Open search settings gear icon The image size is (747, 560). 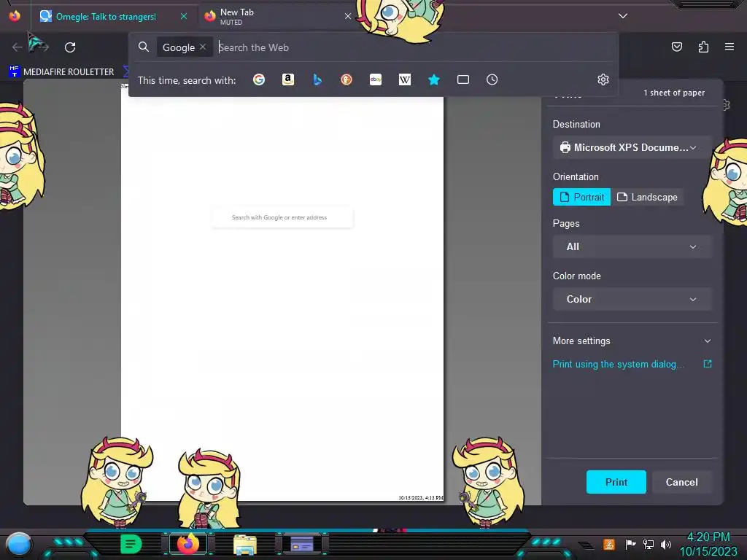(x=603, y=79)
